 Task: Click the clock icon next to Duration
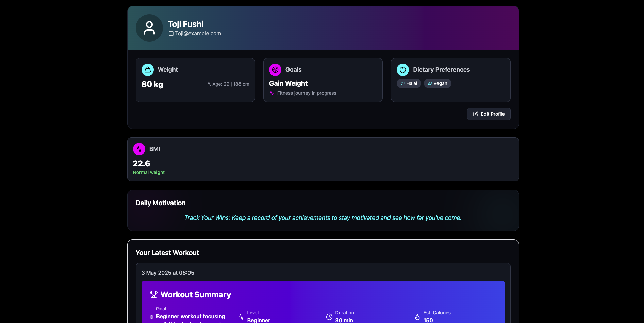pos(329,317)
